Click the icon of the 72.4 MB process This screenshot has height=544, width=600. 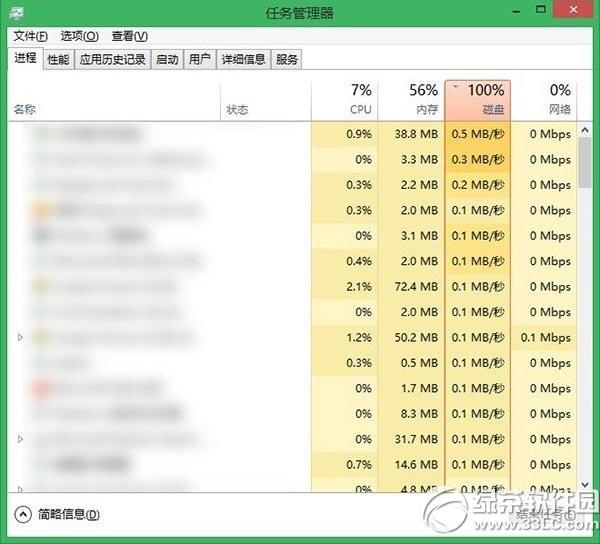coord(41,287)
